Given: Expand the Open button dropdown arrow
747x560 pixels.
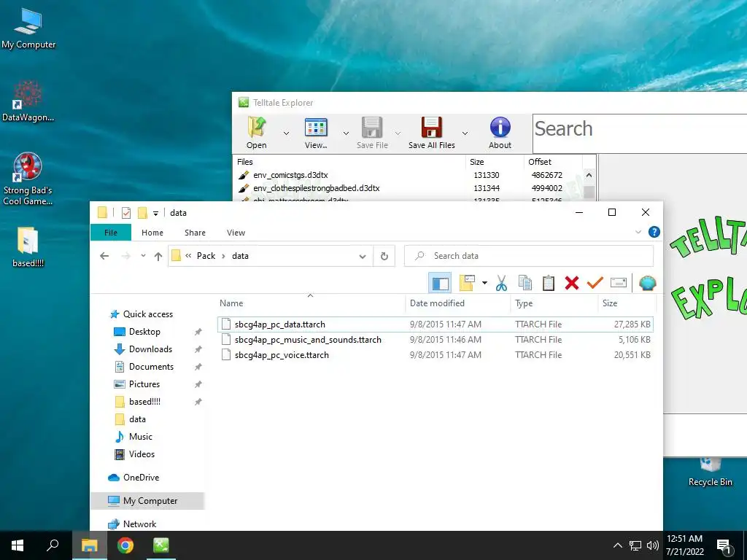Looking at the screenshot, I should [286, 133].
